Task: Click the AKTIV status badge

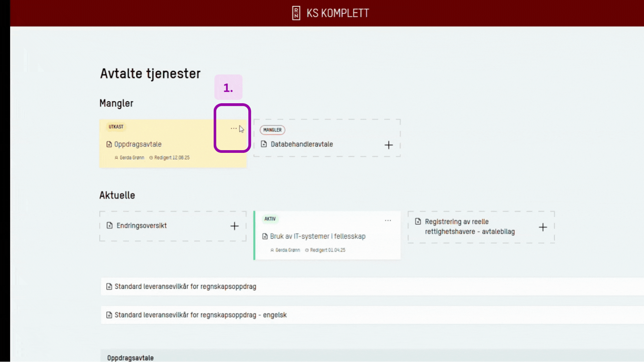Action: [x=270, y=219]
